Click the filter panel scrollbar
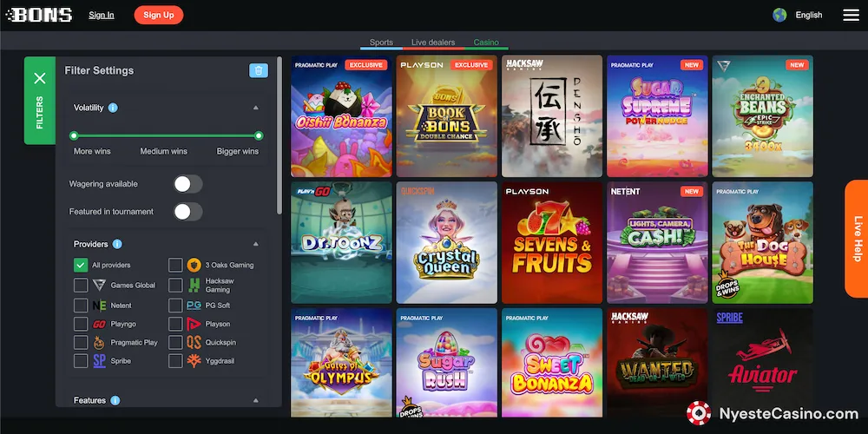Screen dimensions: 868x434 click(x=279, y=135)
